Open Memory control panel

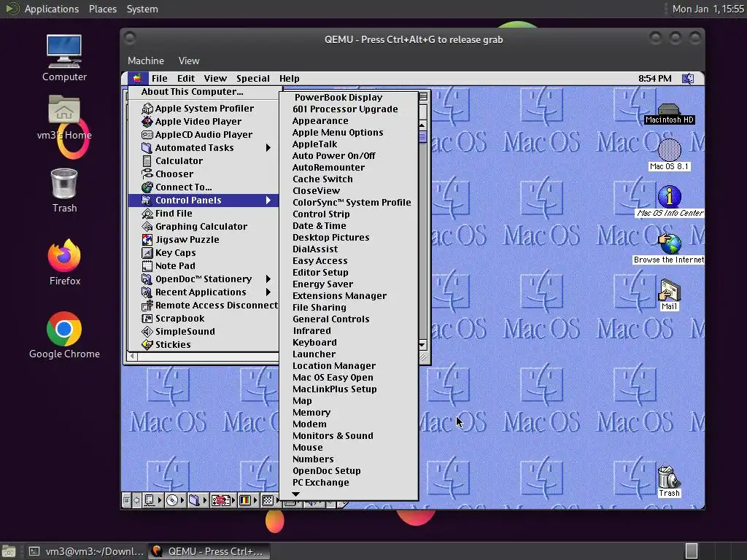(349, 413)
